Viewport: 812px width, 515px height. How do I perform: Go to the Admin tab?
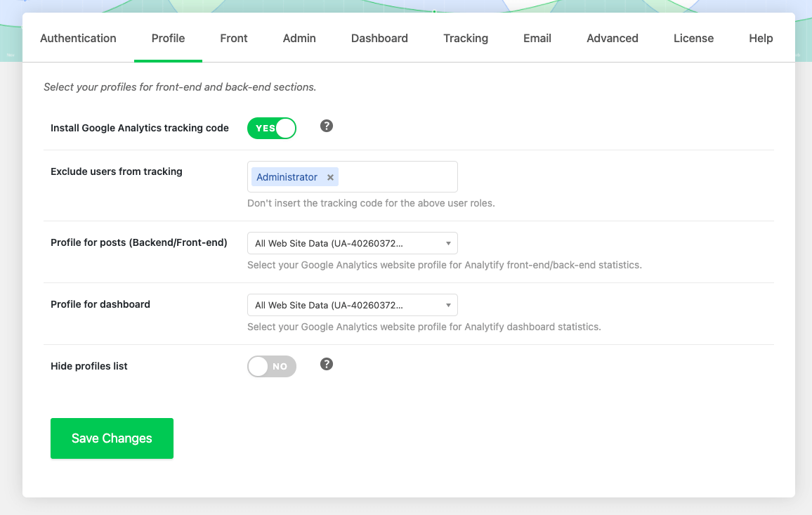click(299, 39)
